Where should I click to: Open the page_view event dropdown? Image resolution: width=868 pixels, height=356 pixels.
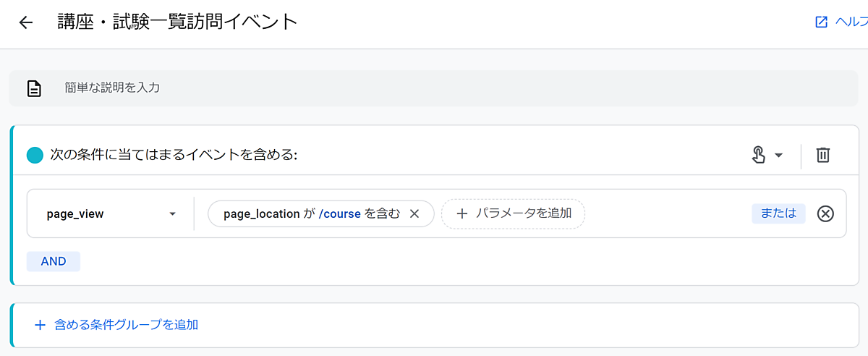(x=109, y=214)
